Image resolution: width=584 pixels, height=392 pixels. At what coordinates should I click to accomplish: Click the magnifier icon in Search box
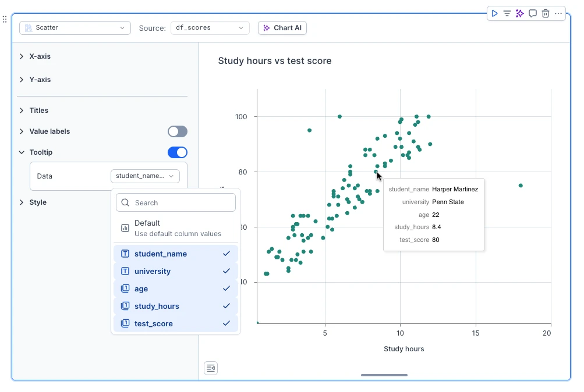click(x=126, y=203)
